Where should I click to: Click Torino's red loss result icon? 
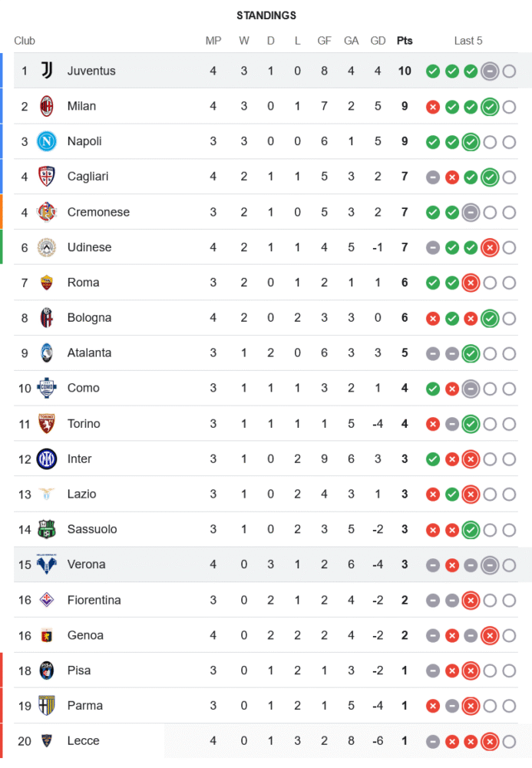click(433, 424)
